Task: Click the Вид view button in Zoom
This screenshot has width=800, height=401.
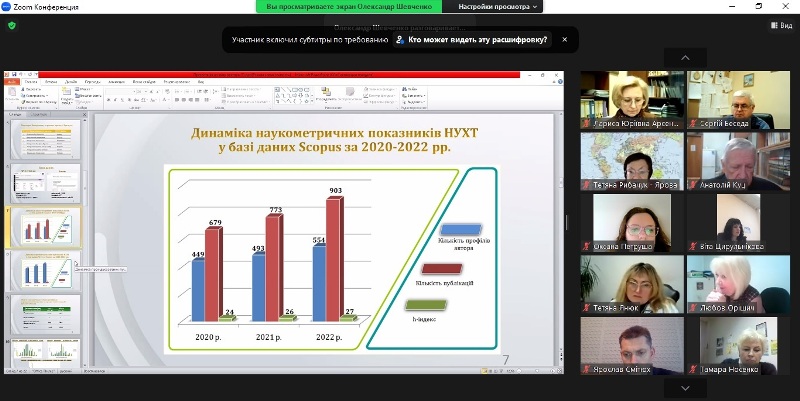Action: click(x=782, y=25)
